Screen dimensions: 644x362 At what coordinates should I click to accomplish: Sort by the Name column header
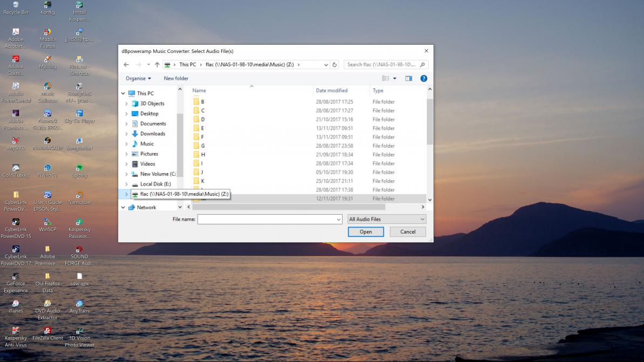tap(199, 91)
